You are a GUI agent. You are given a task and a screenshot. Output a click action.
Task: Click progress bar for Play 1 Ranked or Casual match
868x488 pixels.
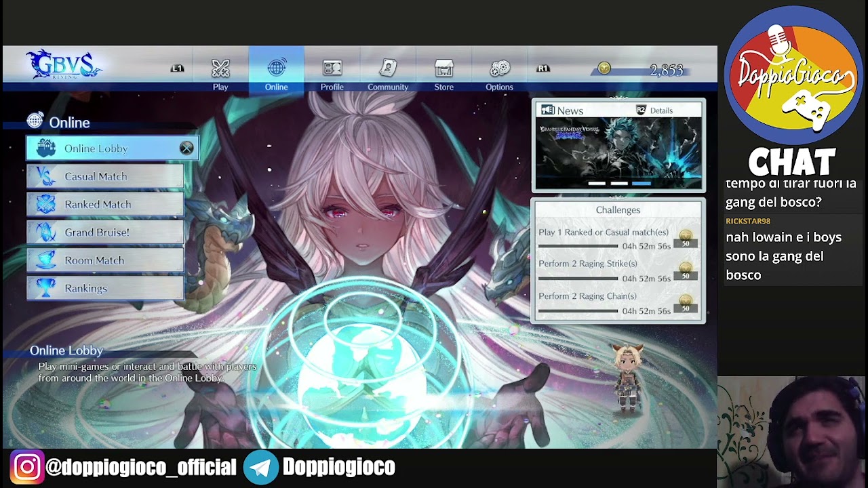[578, 246]
